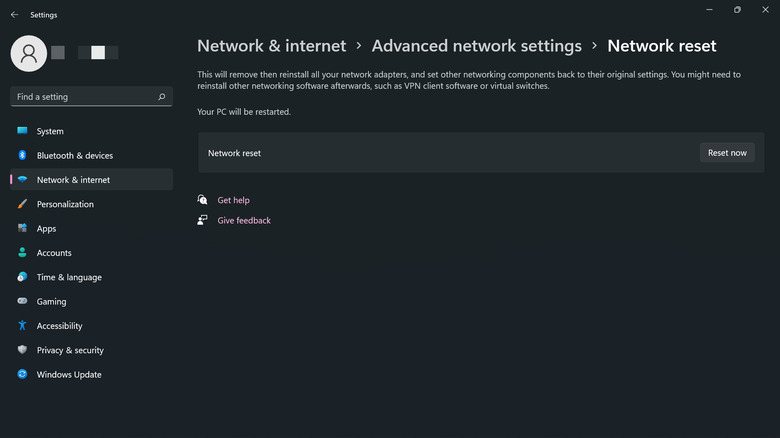Go back to Advanced network settings

click(476, 46)
